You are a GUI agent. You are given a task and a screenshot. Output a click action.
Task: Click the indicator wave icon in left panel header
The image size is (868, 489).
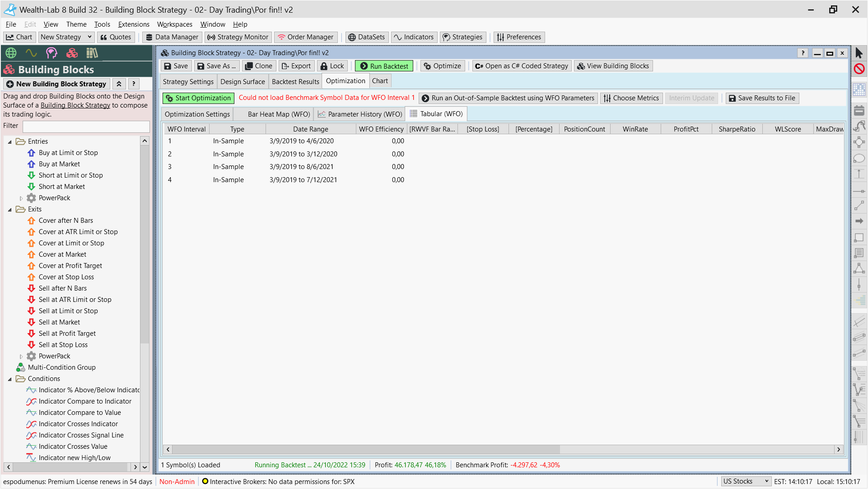click(31, 53)
